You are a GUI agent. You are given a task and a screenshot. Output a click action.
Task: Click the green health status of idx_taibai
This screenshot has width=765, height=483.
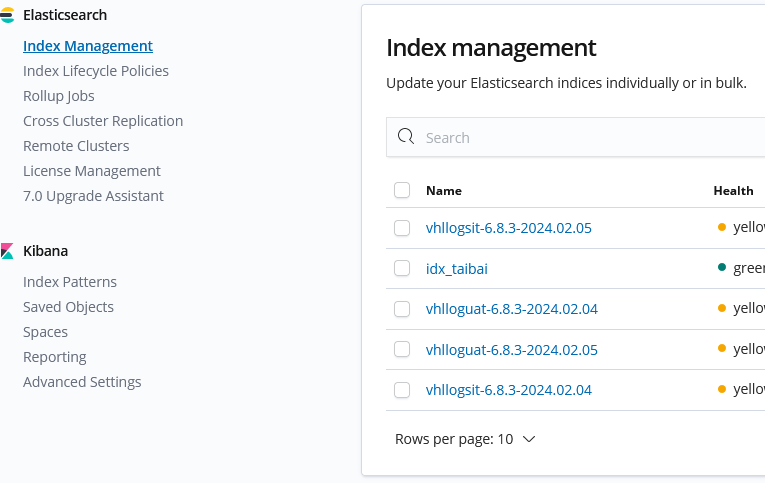[741, 268]
